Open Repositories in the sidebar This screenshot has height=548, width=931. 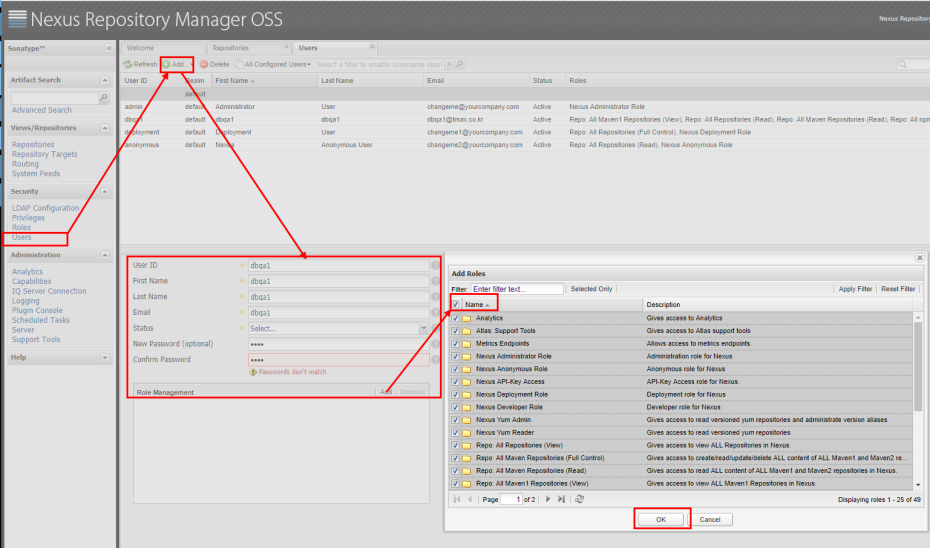point(33,144)
